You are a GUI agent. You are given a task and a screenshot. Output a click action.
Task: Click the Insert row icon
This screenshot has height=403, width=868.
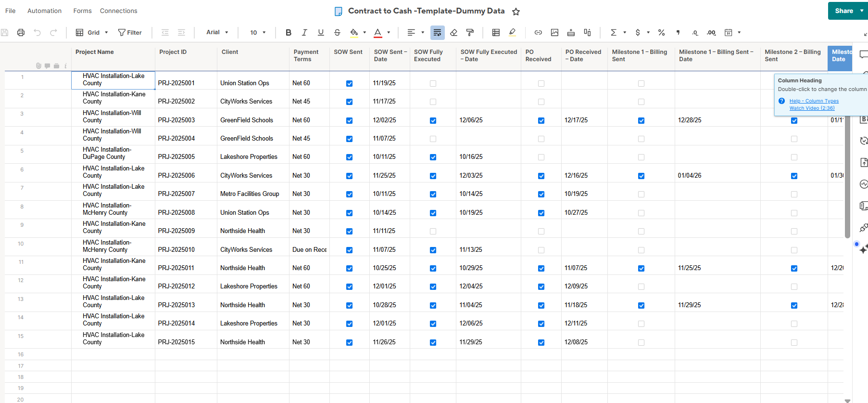click(571, 32)
